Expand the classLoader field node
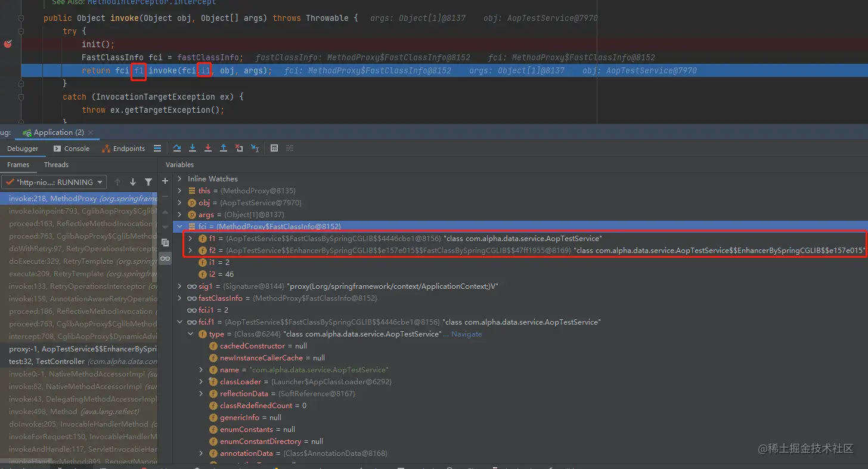 pos(201,382)
